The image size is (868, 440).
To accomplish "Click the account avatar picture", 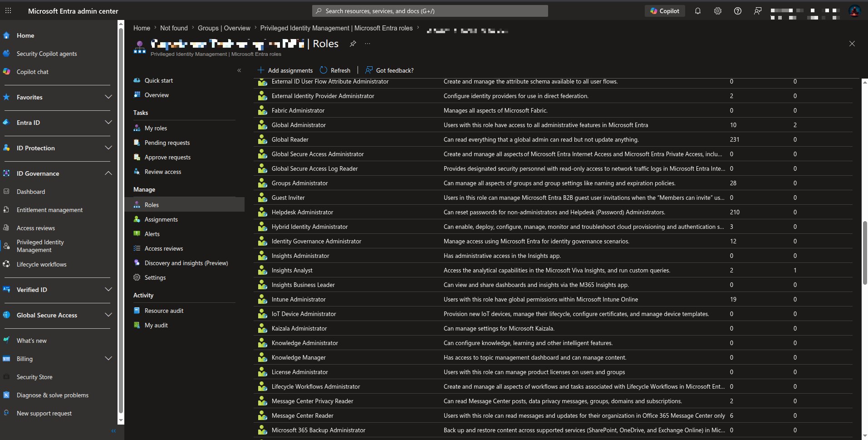I will point(854,11).
